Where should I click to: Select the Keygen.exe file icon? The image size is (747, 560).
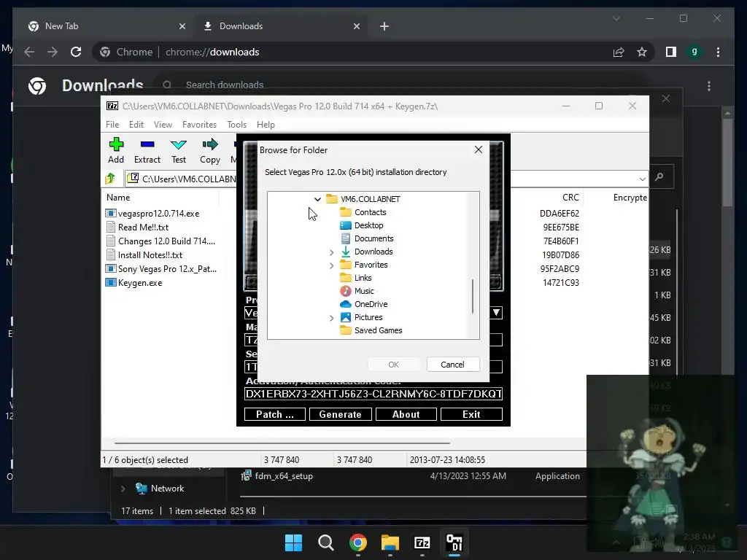pos(111,282)
